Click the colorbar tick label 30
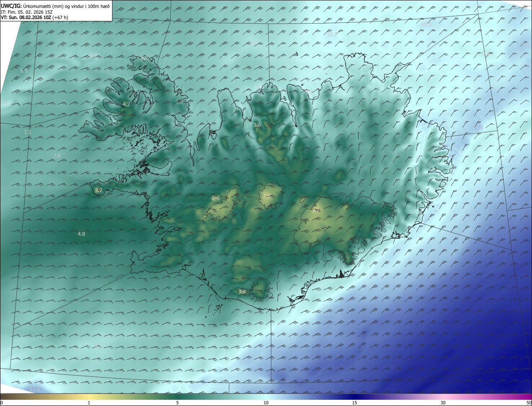The image size is (532, 406). click(x=443, y=403)
